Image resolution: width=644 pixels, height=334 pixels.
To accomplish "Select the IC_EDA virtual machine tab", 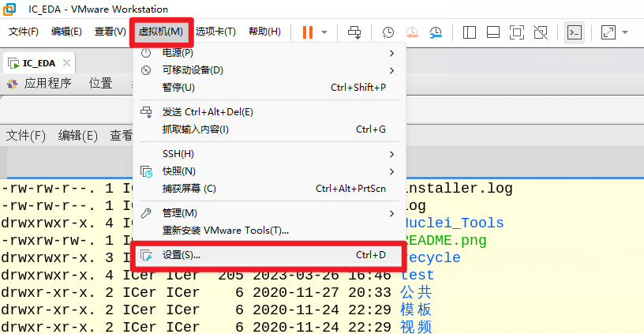I will pos(39,63).
